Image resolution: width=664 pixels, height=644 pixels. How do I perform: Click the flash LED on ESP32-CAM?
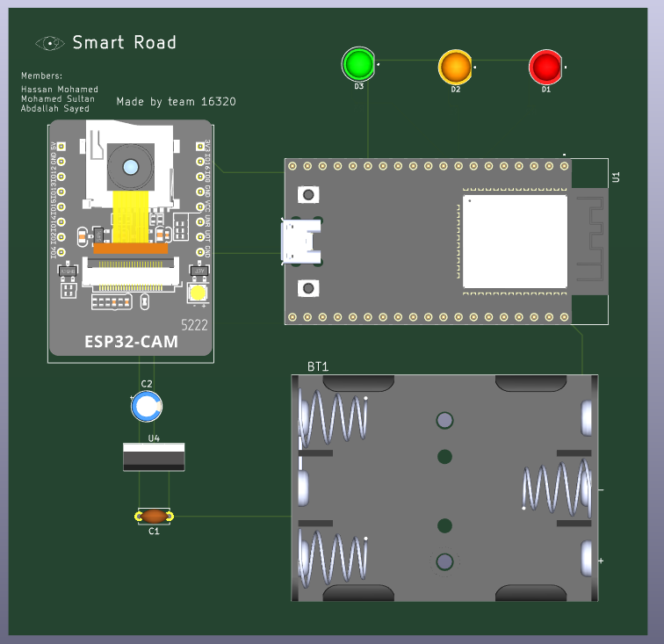198,293
